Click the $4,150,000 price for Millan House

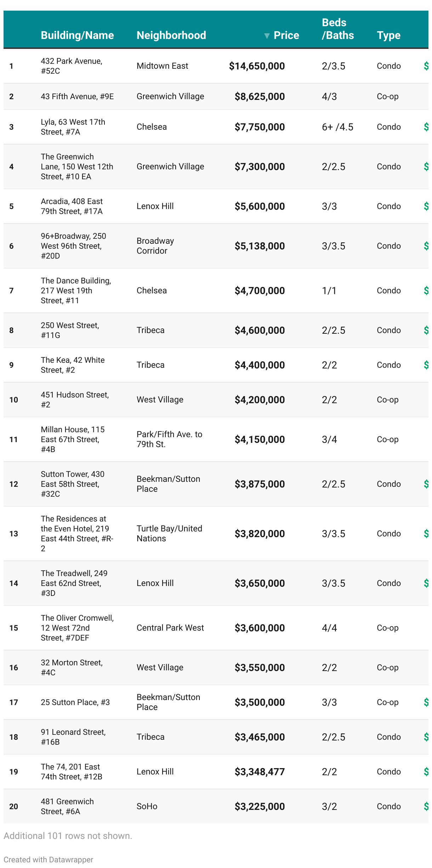260,440
